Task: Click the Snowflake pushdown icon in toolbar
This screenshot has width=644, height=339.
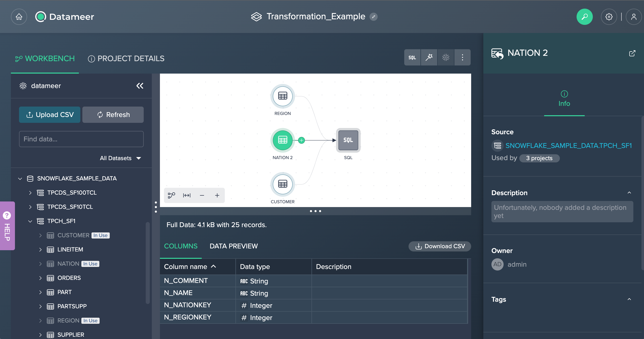Action: pyautogui.click(x=446, y=57)
